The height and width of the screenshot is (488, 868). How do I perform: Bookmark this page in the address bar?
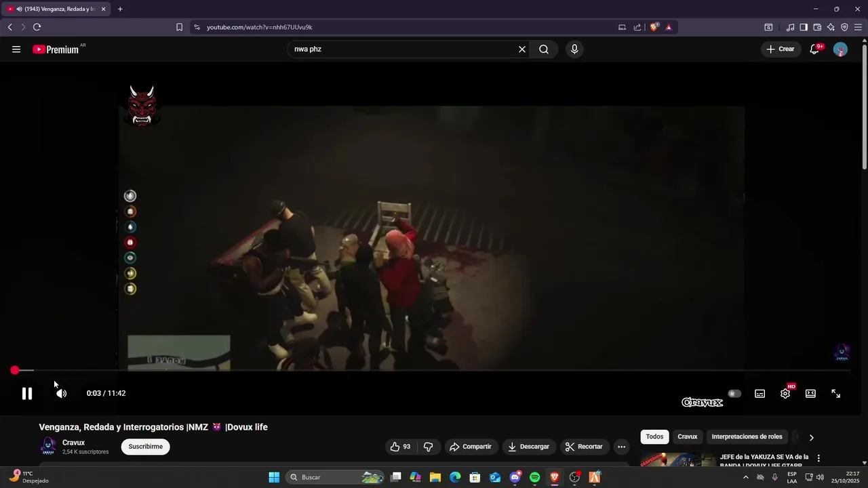(179, 27)
